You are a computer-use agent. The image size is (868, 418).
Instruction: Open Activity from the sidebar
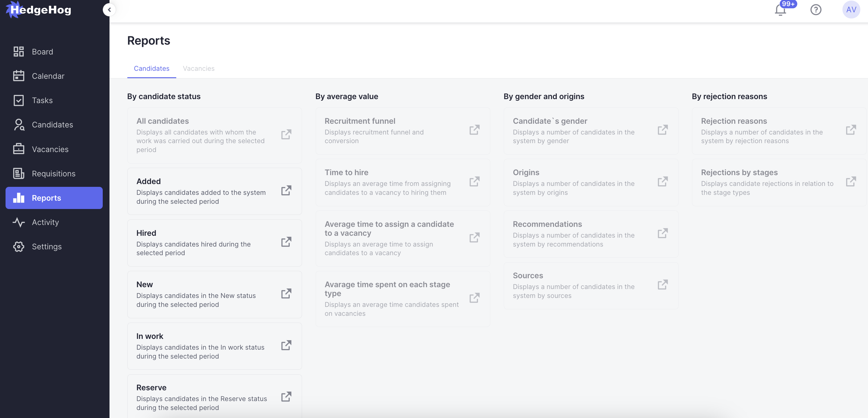tap(45, 223)
